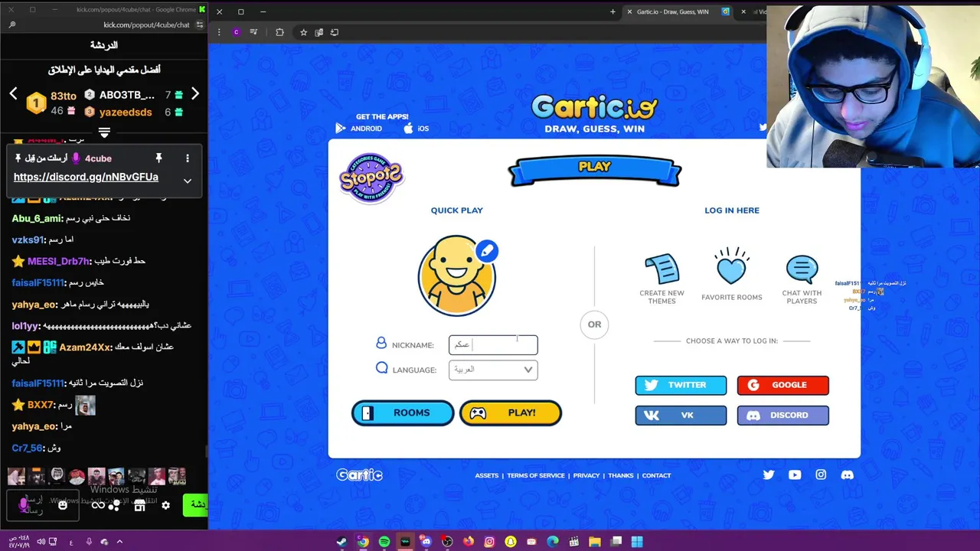This screenshot has width=980, height=551.
Task: Open Gartic Twitter page in footer
Action: point(769,475)
